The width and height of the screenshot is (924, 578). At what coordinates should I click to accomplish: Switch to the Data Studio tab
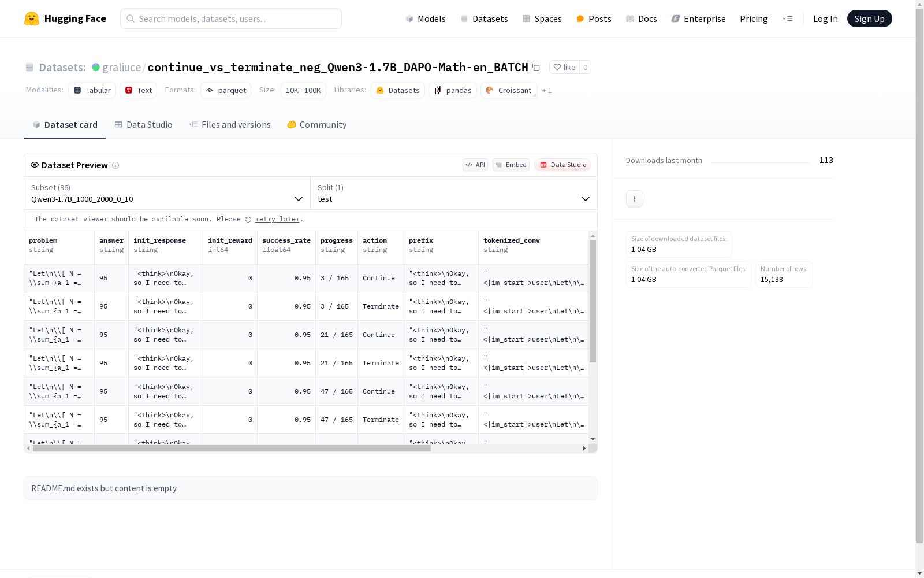144,125
